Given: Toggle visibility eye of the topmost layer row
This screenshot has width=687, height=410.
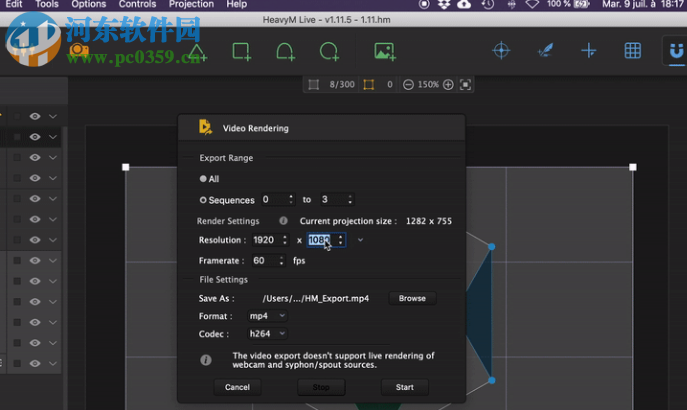Looking at the screenshot, I should click(x=35, y=116).
